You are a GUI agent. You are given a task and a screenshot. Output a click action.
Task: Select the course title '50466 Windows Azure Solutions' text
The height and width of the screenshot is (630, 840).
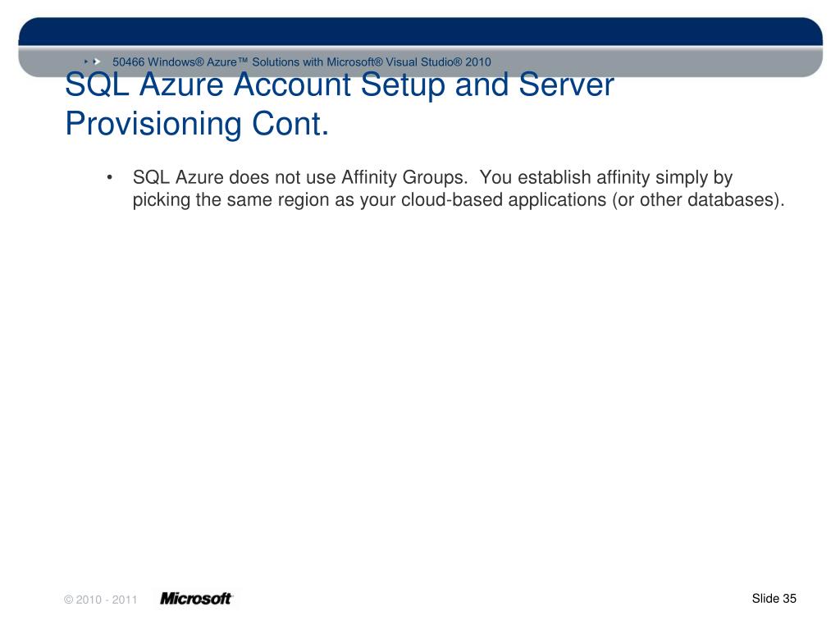[x=302, y=62]
